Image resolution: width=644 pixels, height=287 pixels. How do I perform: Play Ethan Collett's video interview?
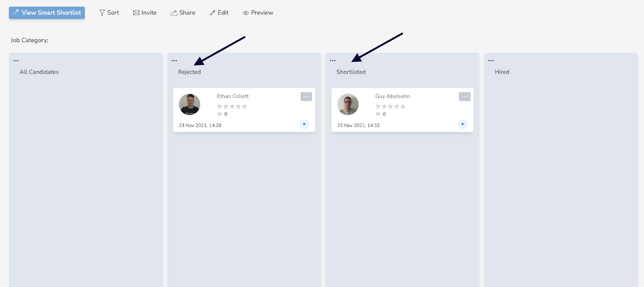304,124
